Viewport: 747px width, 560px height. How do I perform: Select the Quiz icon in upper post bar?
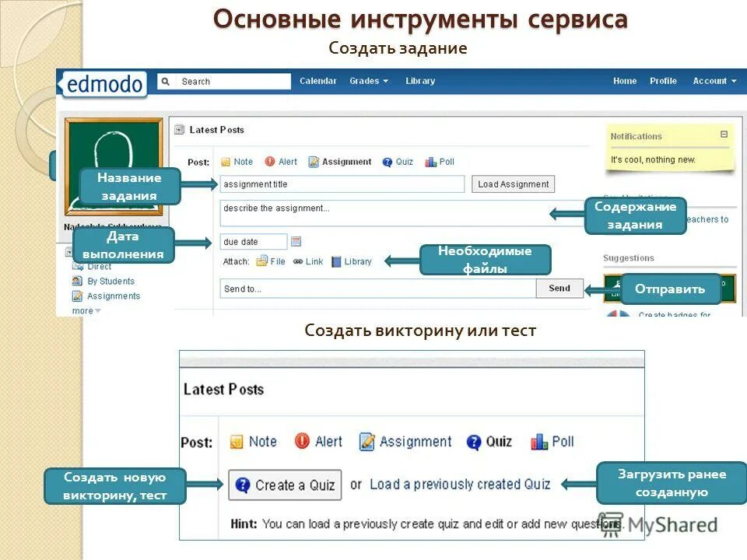[388, 163]
